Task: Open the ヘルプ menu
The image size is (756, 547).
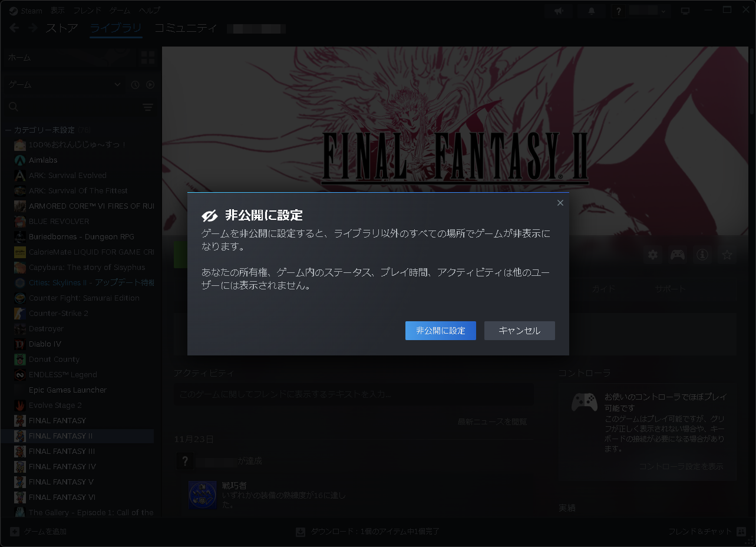Action: (x=150, y=11)
